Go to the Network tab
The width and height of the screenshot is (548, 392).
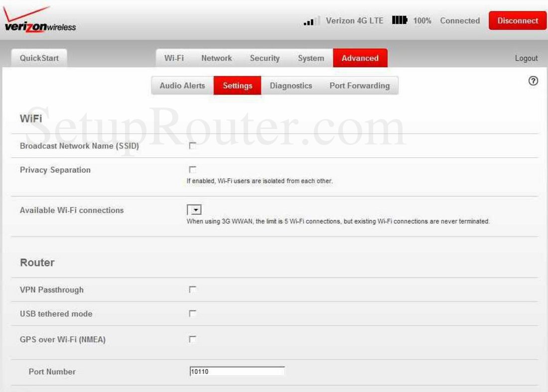pyautogui.click(x=216, y=58)
